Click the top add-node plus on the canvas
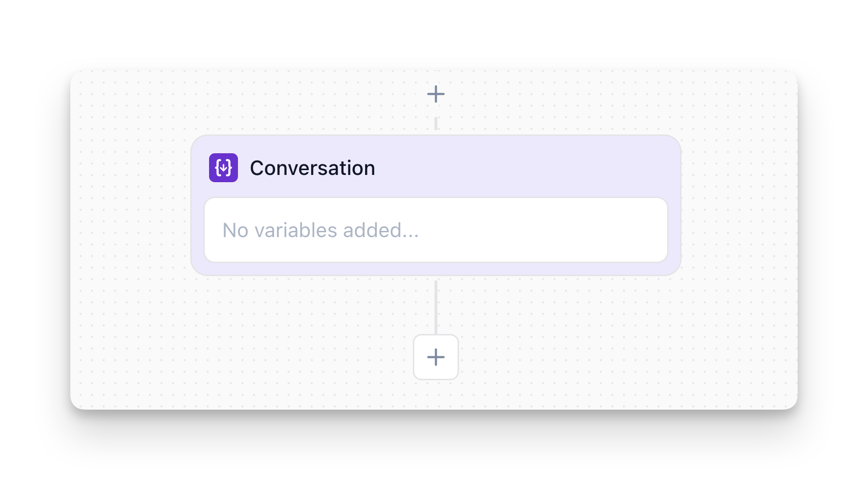Viewport: 868px width, 480px height. 435,94
